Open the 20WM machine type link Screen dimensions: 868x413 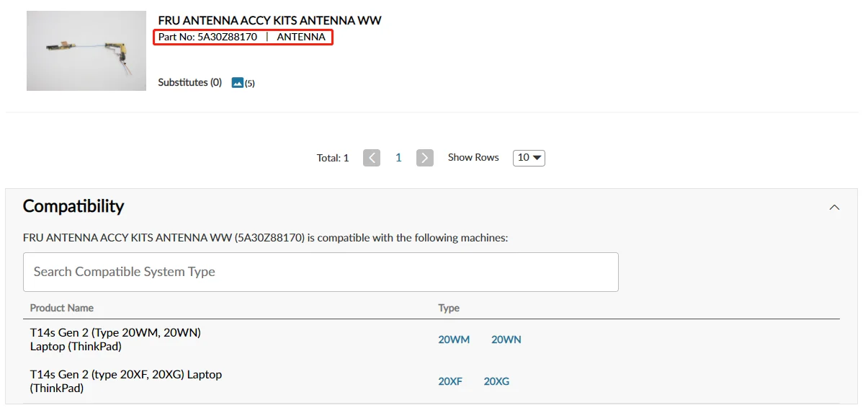(454, 339)
